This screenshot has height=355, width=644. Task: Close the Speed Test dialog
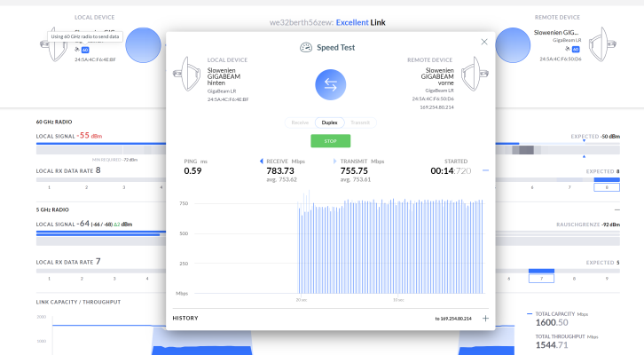tap(483, 42)
